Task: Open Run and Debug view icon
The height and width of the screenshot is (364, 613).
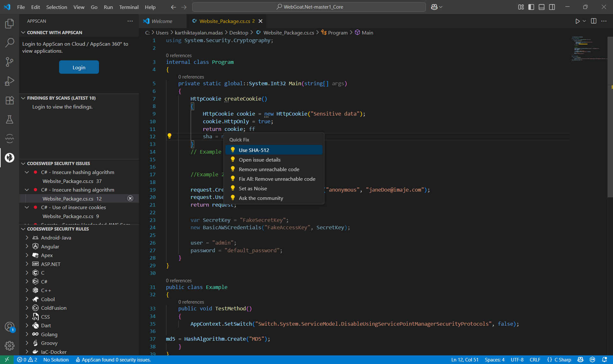Action: point(10,81)
